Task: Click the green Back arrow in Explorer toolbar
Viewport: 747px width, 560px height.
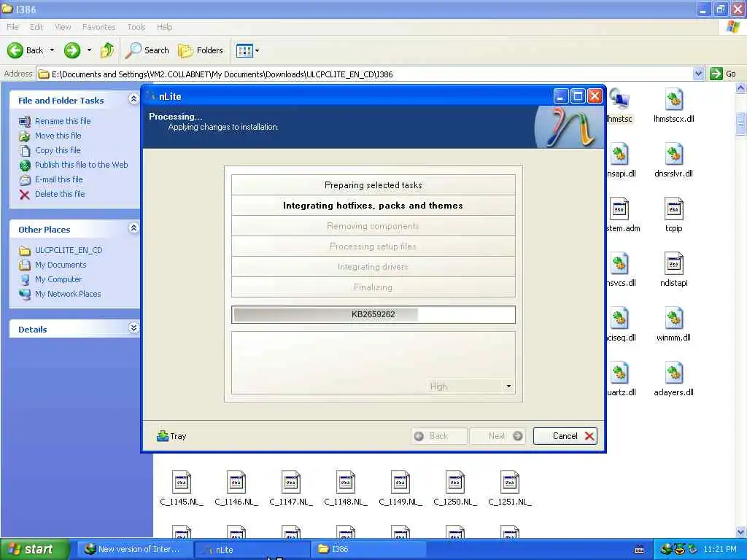Action: coord(15,50)
